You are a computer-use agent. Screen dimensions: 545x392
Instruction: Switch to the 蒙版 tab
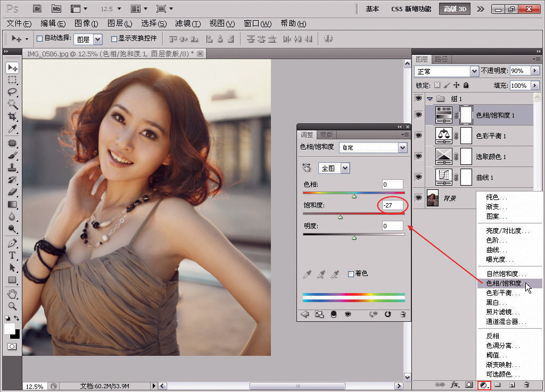[326, 135]
